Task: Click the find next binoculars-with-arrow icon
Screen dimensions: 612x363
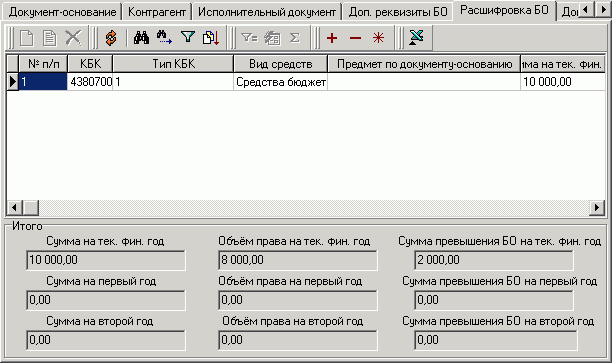Action: click(164, 38)
